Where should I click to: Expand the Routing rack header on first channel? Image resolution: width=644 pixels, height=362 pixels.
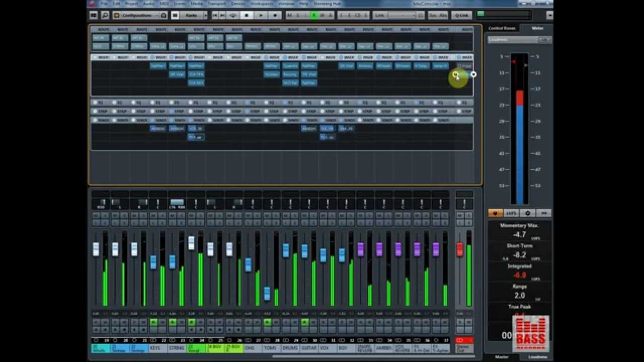click(101, 30)
